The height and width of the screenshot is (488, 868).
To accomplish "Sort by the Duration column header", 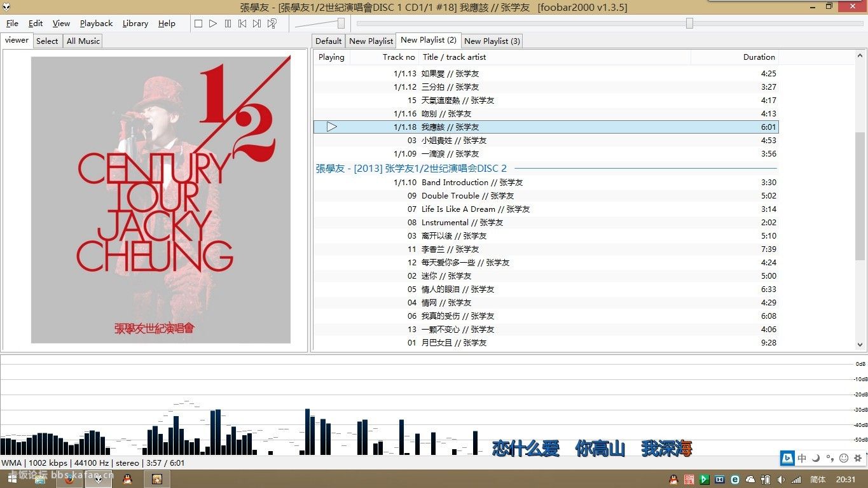I will tap(734, 57).
